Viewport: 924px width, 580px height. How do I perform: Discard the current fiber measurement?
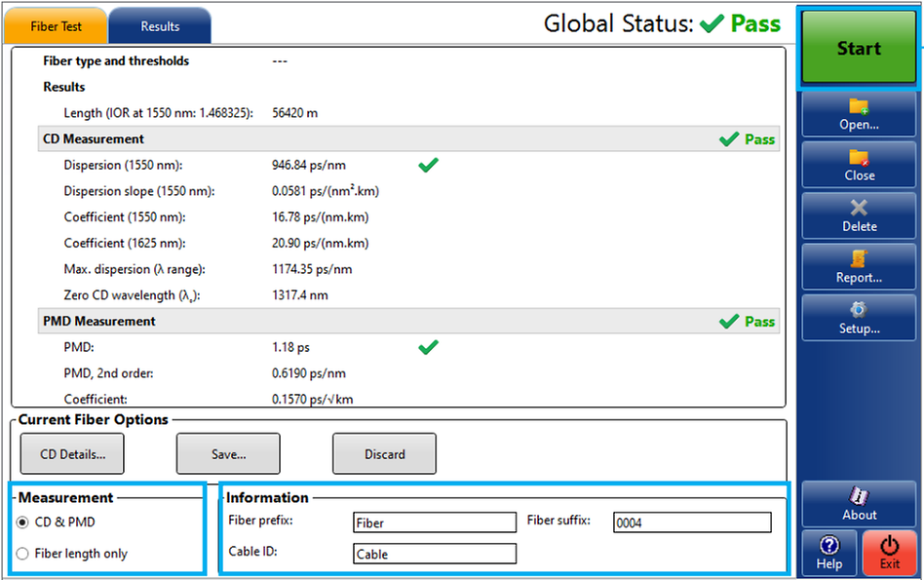384,454
